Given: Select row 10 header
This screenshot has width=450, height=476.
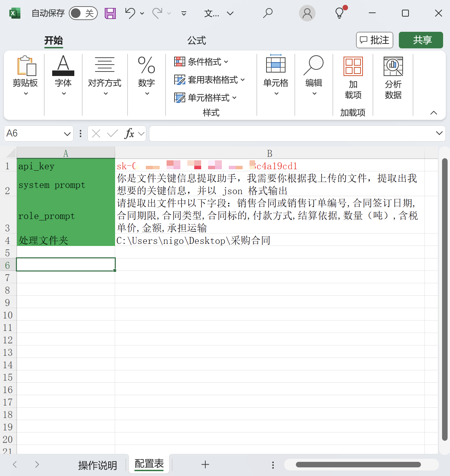Looking at the screenshot, I should pos(8,315).
